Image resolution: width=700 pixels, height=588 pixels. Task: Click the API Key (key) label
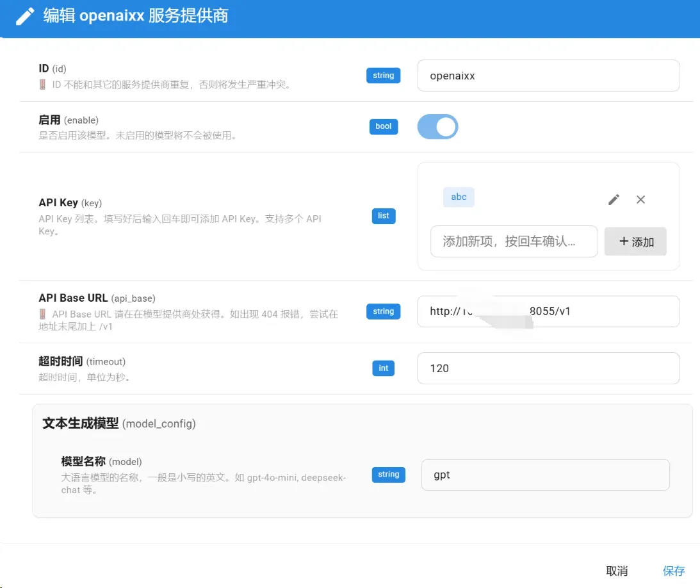coord(70,202)
